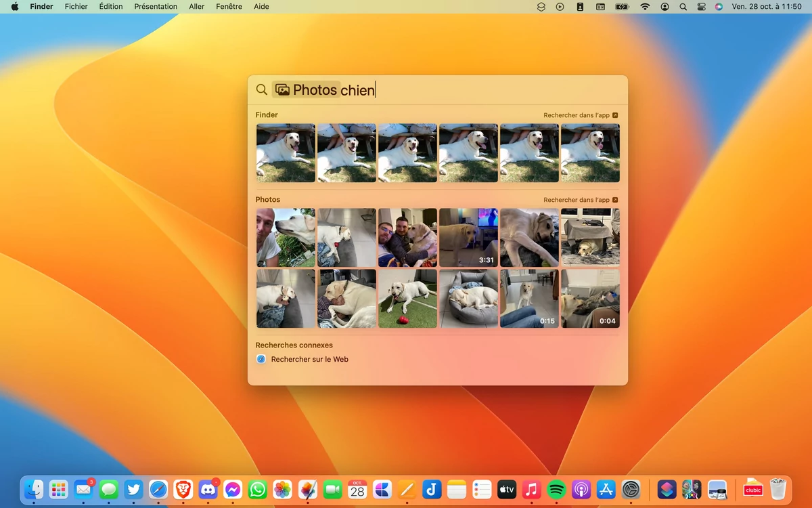
Task: Launch Shortcuts from the Dock
Action: pyautogui.click(x=667, y=489)
